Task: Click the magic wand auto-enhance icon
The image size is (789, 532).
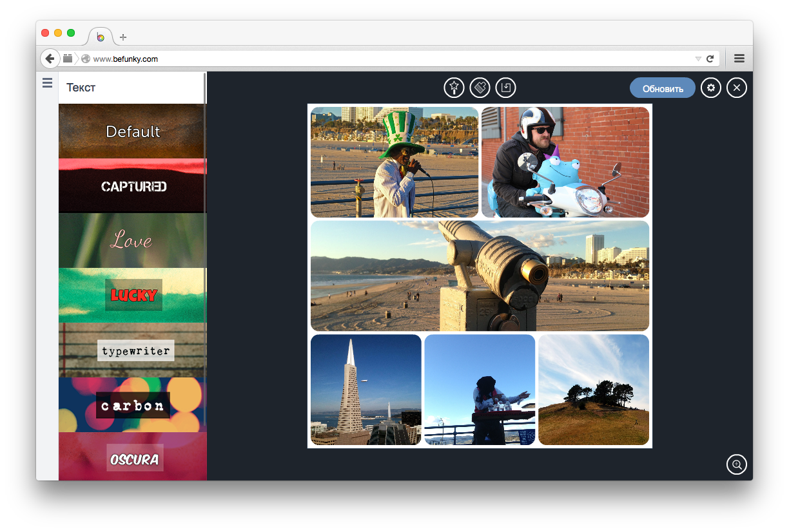Action: pyautogui.click(x=454, y=88)
